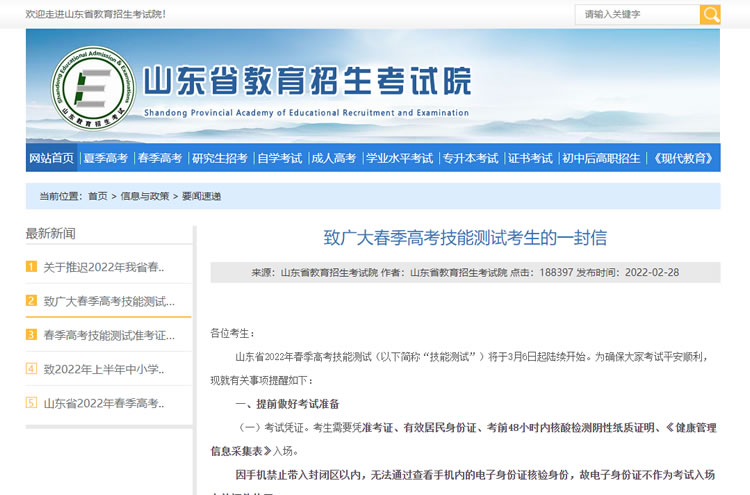Screen dimensions: 750x495
Task: Open the 网站首页 navigation tab
Action: pos(52,158)
